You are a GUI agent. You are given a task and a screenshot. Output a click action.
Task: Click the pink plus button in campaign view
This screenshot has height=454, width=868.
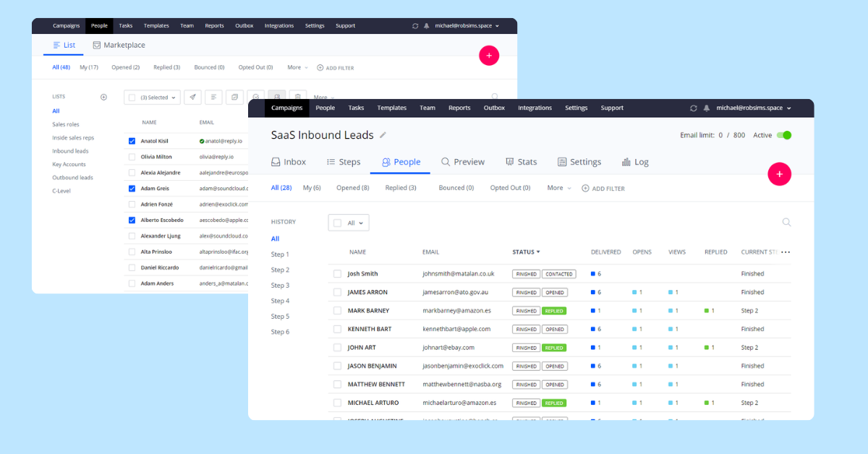[x=779, y=174]
